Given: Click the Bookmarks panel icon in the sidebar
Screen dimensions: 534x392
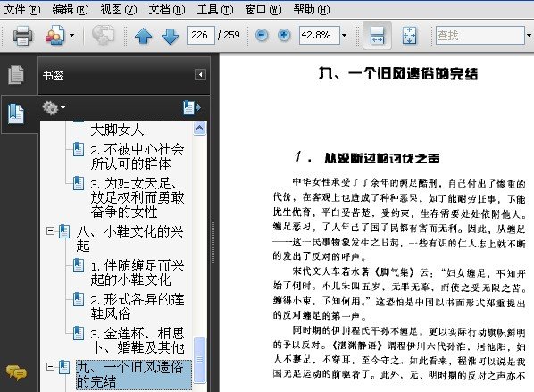Looking at the screenshot, I should pyautogui.click(x=16, y=113).
